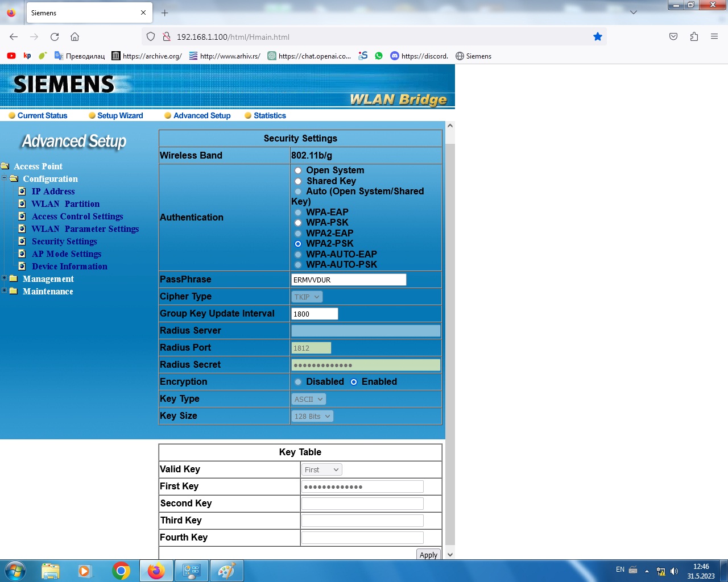The image size is (728, 582).
Task: Open the Windows Start menu
Action: [15, 571]
